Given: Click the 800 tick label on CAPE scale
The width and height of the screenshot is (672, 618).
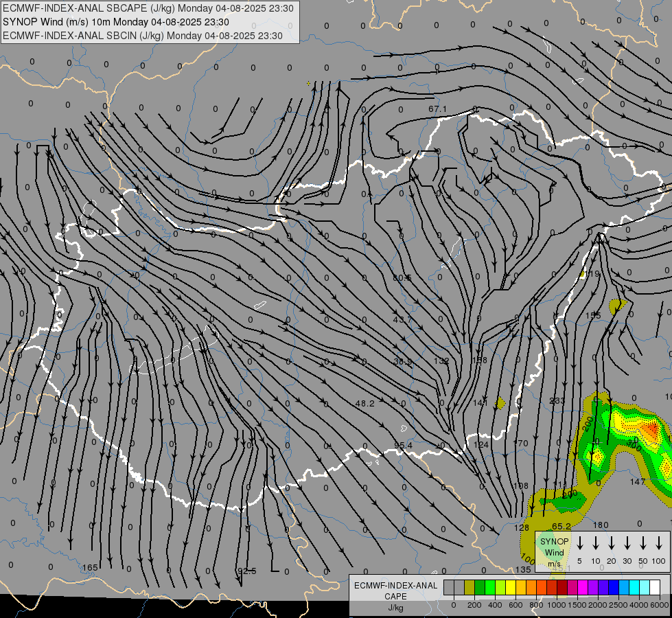Looking at the screenshot, I should [536, 605].
